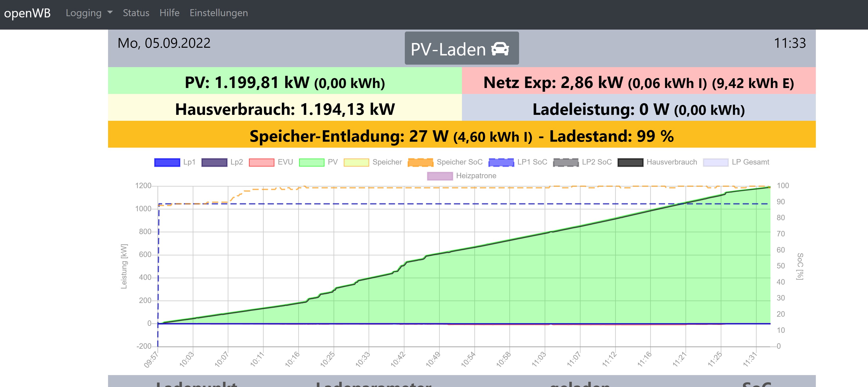
Task: Toggle Lp1 dataset legend swatch
Action: click(x=167, y=163)
